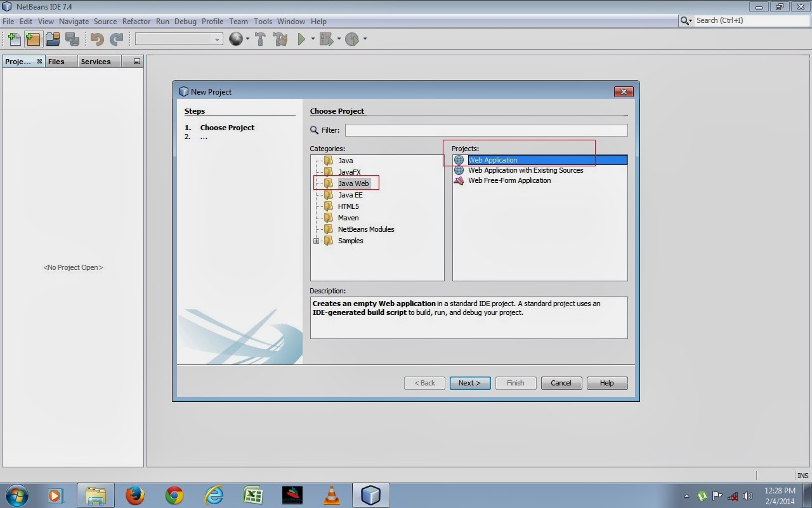Click the New File toolbar icon
The image size is (812, 508).
14,39
